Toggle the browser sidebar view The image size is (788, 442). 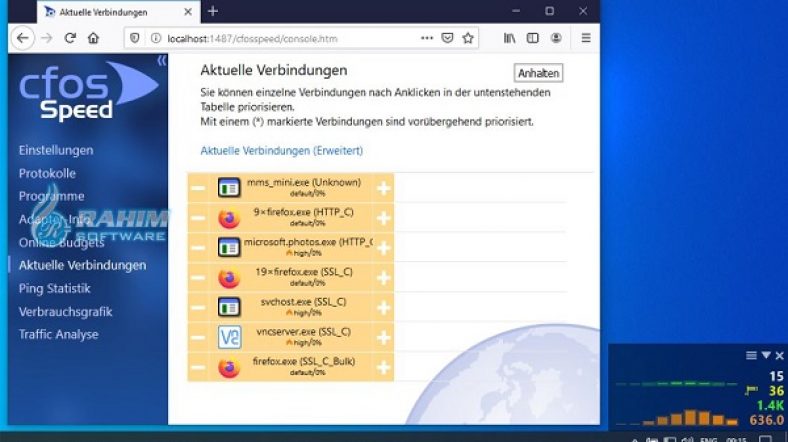point(533,38)
